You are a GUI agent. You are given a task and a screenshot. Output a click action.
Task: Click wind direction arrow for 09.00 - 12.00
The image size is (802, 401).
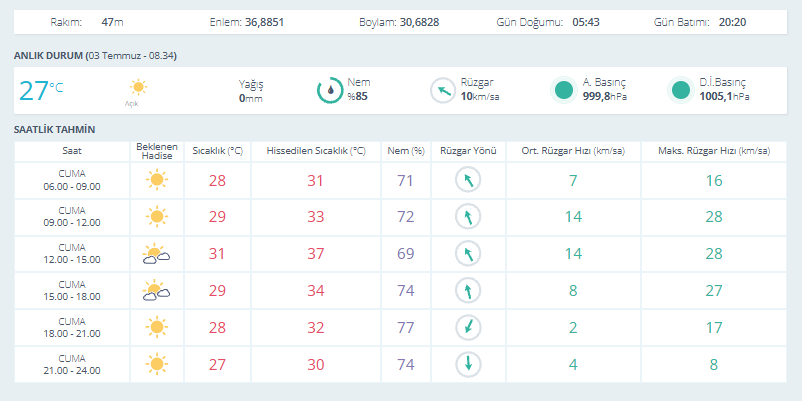pos(468,217)
